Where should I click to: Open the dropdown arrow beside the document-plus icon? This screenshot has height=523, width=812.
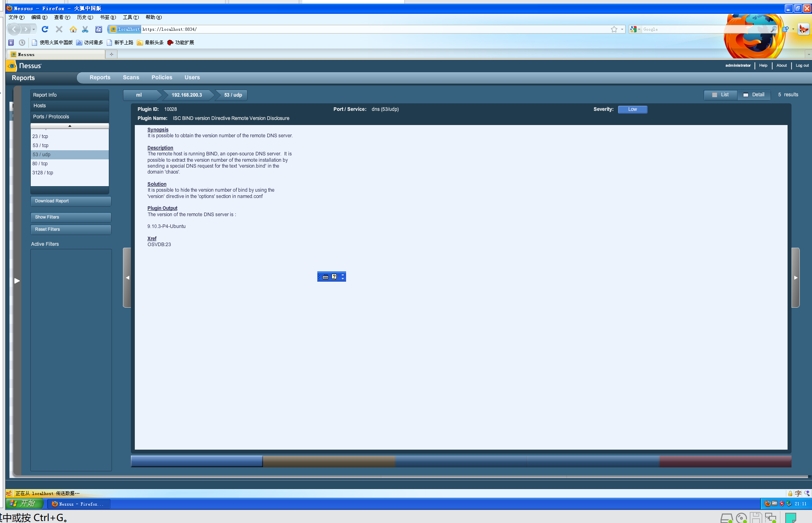coord(793,29)
